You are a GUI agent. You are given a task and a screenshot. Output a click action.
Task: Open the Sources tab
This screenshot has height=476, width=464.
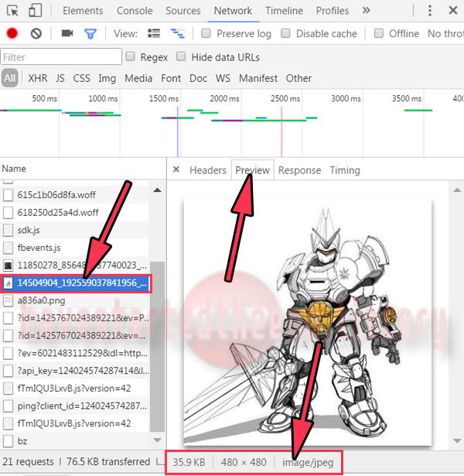183,11
